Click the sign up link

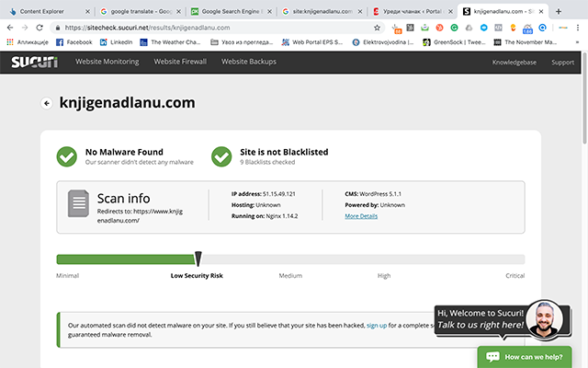click(x=377, y=326)
